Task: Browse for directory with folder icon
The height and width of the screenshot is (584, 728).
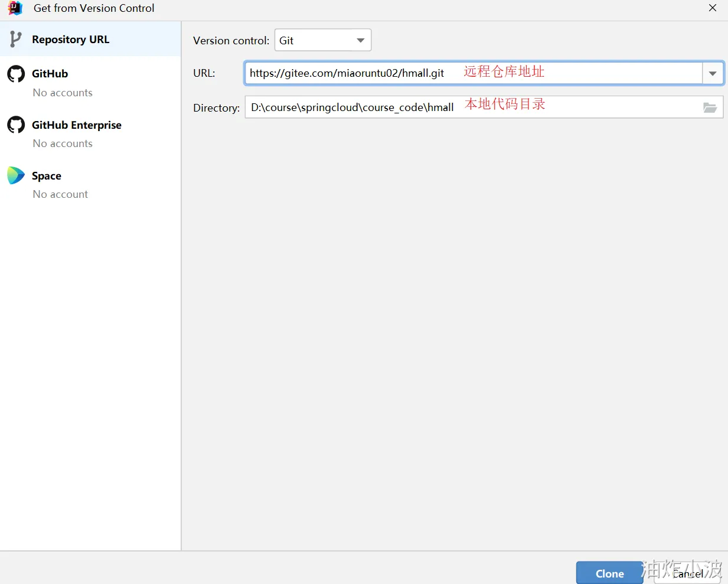Action: 710,107
